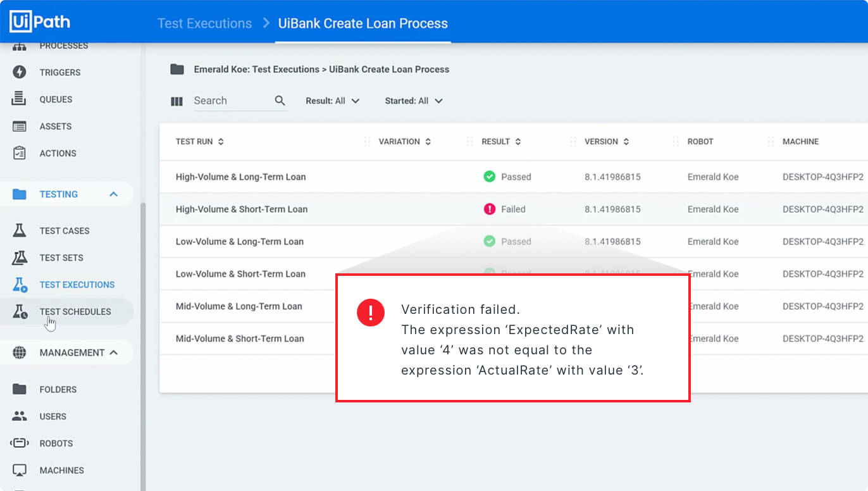Click the Users people icon
Image resolution: width=868 pixels, height=491 pixels.
pos(20,416)
